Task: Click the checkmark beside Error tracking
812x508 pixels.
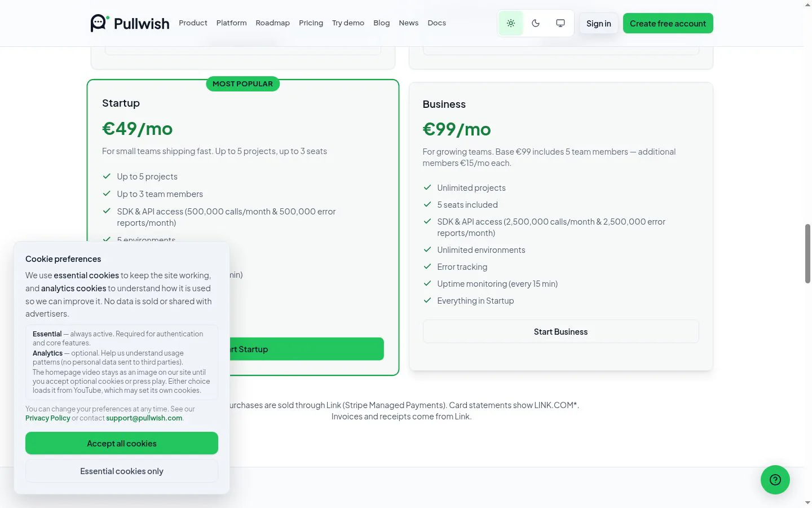Action: pyautogui.click(x=427, y=266)
